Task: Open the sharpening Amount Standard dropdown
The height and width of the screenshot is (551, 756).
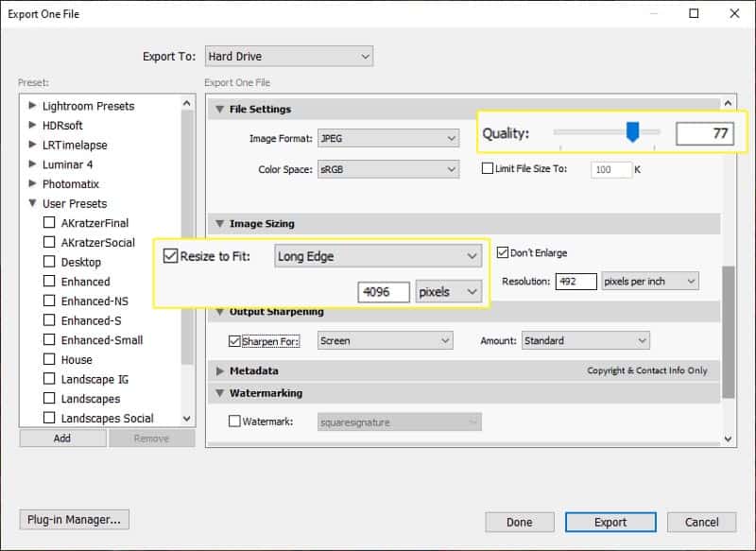Action: (x=585, y=340)
